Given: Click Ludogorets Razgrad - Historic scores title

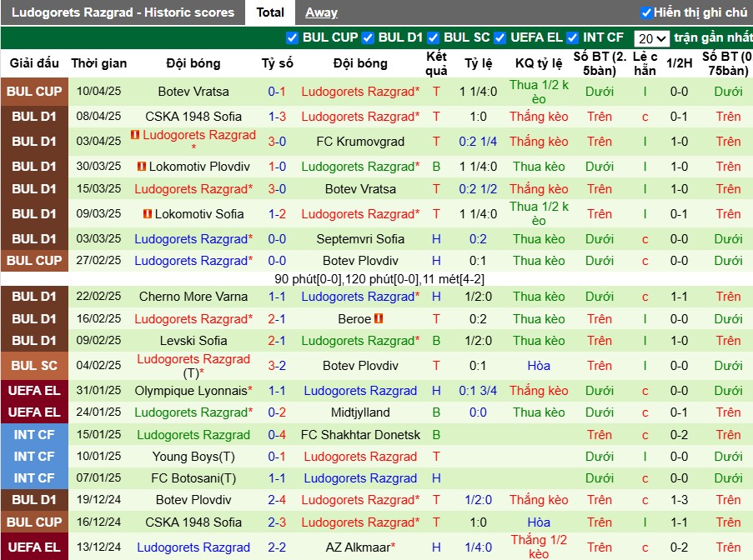Looking at the screenshot, I should tap(123, 12).
